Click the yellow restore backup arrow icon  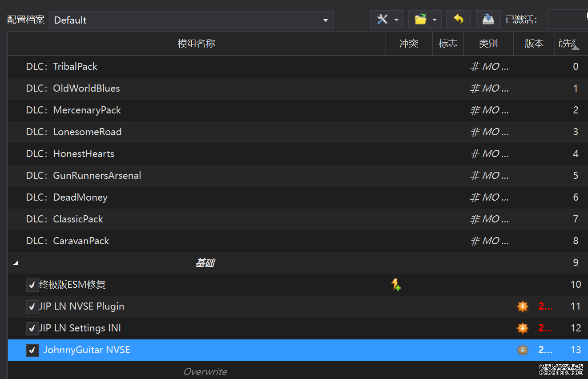[458, 20]
